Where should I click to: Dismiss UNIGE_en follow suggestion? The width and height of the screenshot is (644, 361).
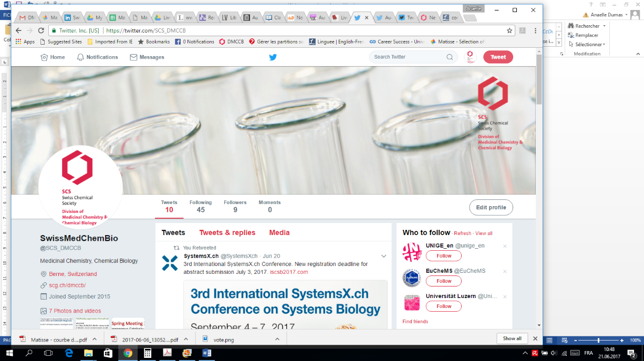click(505, 246)
